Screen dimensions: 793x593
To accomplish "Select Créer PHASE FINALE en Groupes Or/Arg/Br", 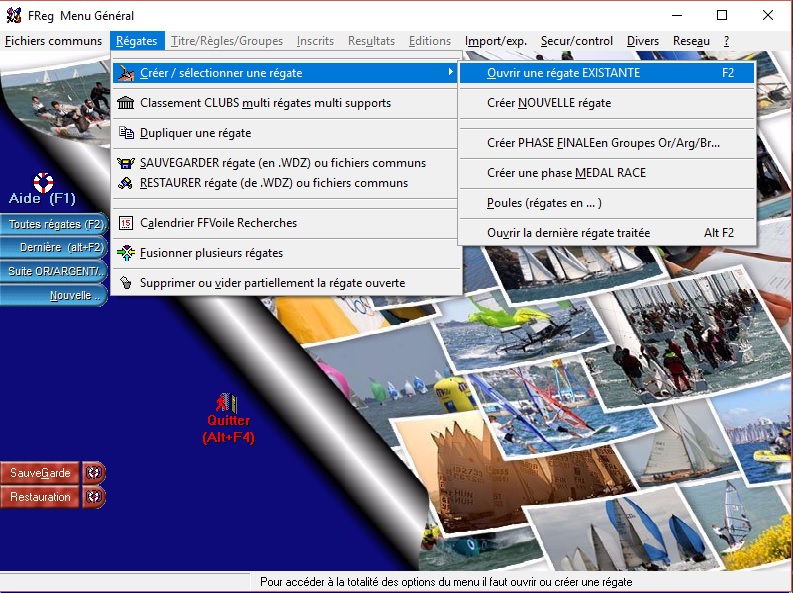I will tap(607, 143).
